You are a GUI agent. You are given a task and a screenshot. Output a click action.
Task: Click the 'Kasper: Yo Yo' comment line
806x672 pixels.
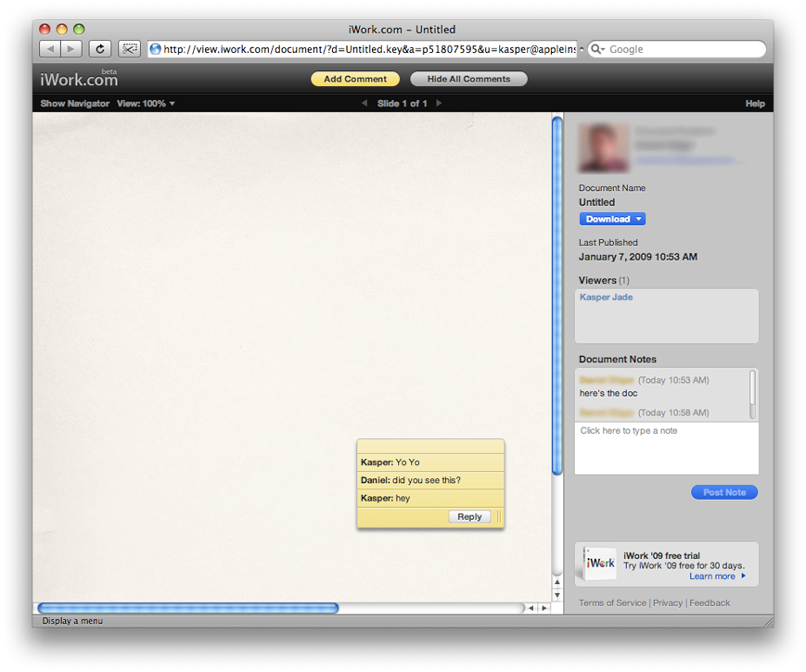[x=430, y=463]
